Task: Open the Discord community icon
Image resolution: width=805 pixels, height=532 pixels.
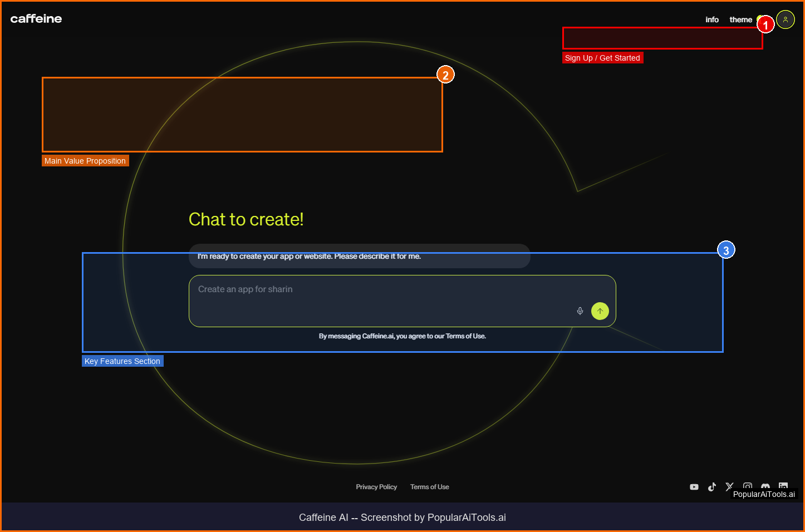Action: [x=765, y=486]
